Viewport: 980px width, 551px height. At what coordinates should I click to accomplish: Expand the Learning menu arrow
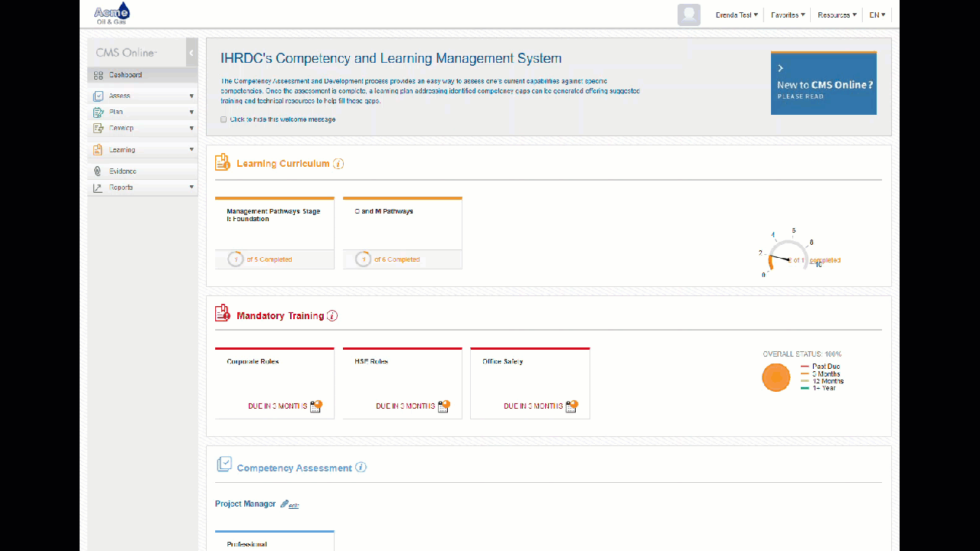[x=191, y=150]
